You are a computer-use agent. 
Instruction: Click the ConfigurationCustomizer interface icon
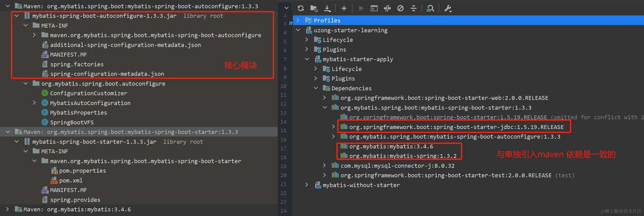(45, 93)
